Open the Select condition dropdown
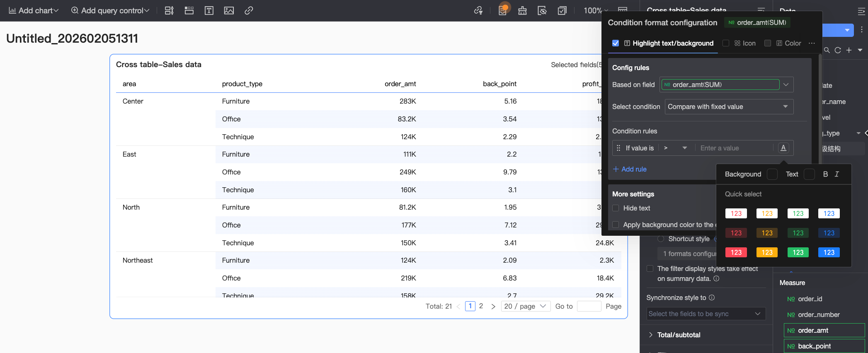868x353 pixels. pos(729,106)
